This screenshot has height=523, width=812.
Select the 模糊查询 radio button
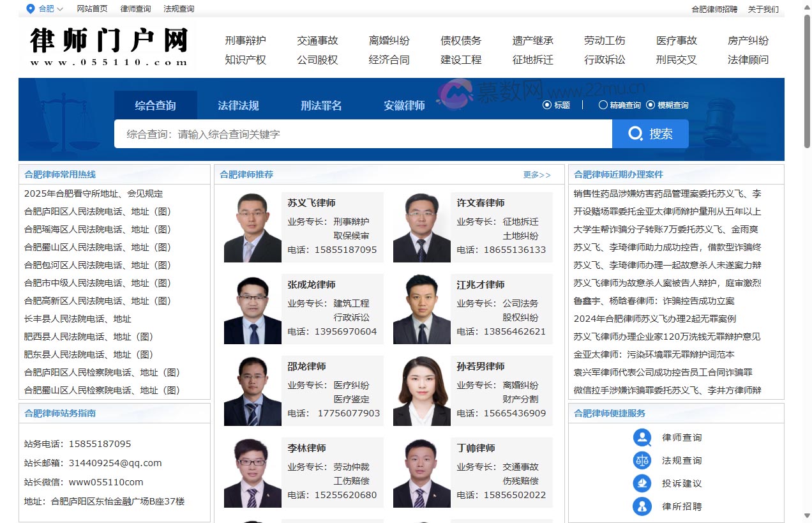point(650,105)
